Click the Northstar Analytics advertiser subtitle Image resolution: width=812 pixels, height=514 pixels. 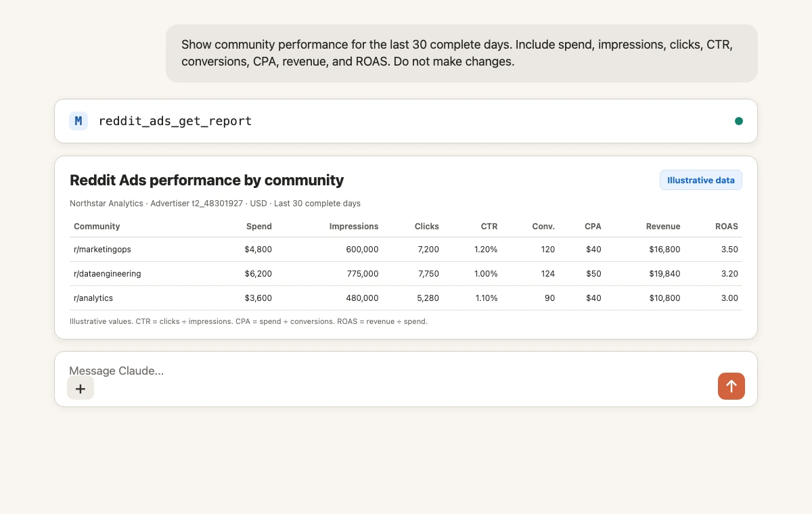tap(215, 204)
